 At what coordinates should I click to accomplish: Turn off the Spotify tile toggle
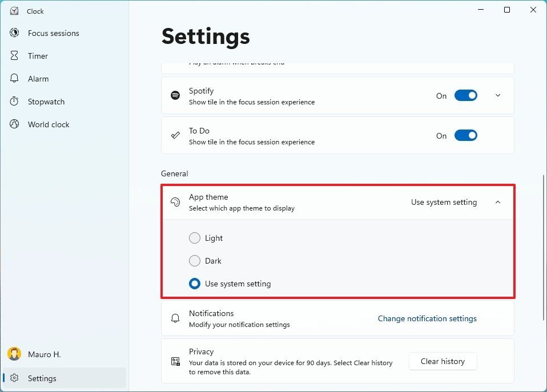(x=465, y=95)
